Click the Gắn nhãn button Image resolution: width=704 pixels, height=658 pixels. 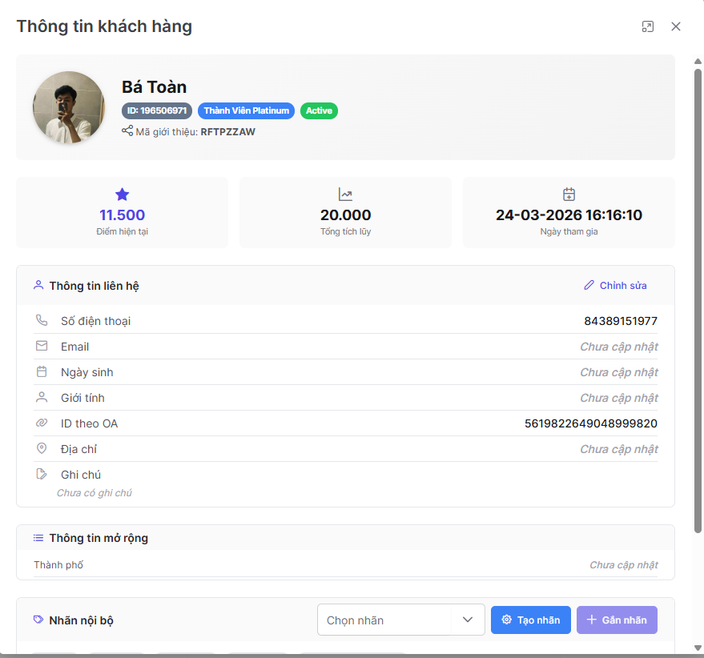click(617, 620)
